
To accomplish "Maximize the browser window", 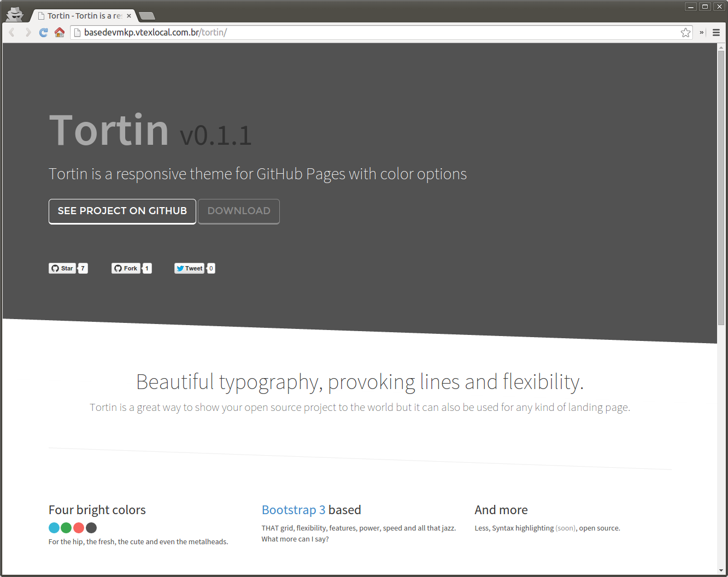I will coord(705,7).
